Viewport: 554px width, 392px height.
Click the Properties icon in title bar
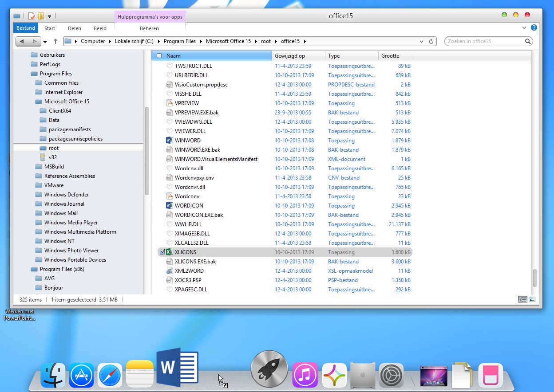pos(32,16)
